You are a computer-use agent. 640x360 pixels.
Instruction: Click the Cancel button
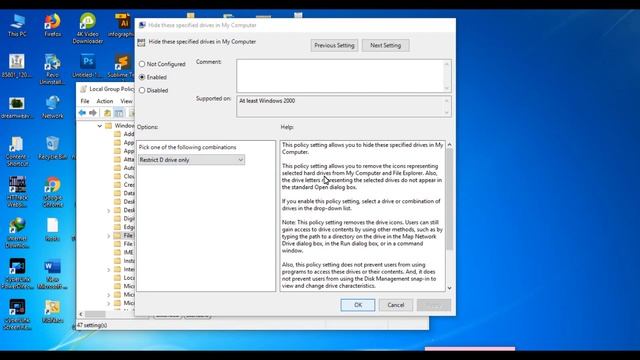click(396, 305)
